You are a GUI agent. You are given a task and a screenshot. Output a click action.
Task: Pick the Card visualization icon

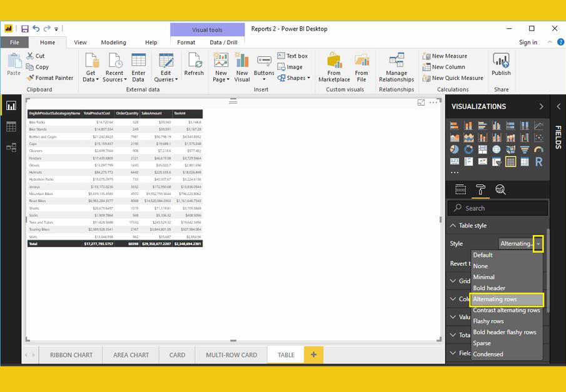(455, 161)
